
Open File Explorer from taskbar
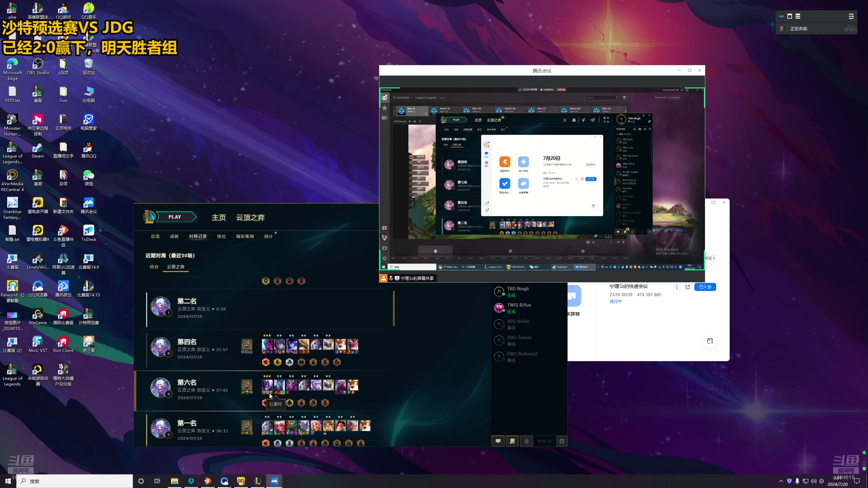174,481
